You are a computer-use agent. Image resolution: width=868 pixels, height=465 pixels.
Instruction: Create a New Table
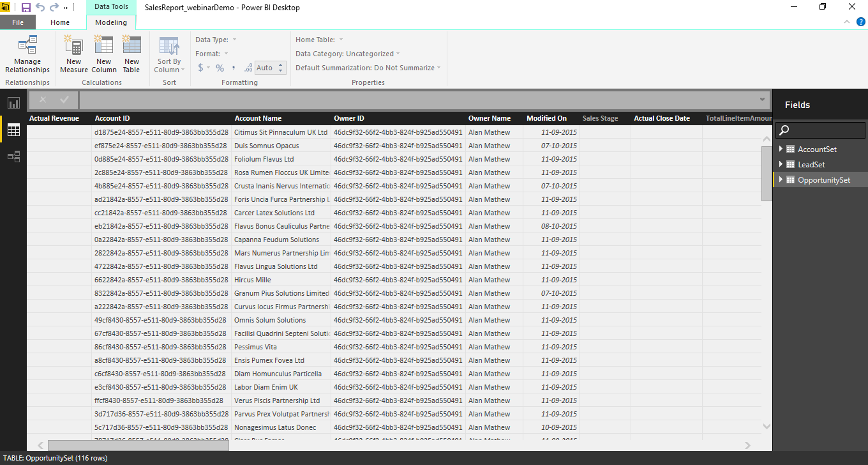(x=131, y=56)
